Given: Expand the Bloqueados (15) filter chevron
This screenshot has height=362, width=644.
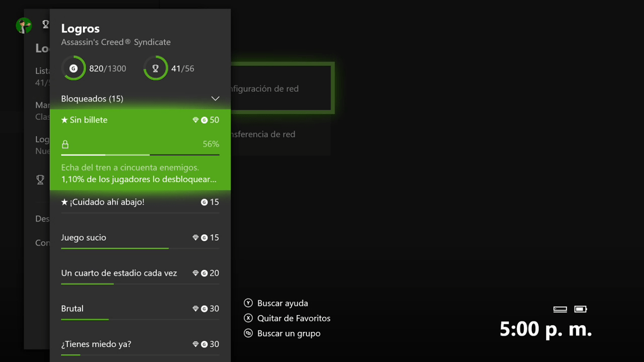Looking at the screenshot, I should pos(215,99).
